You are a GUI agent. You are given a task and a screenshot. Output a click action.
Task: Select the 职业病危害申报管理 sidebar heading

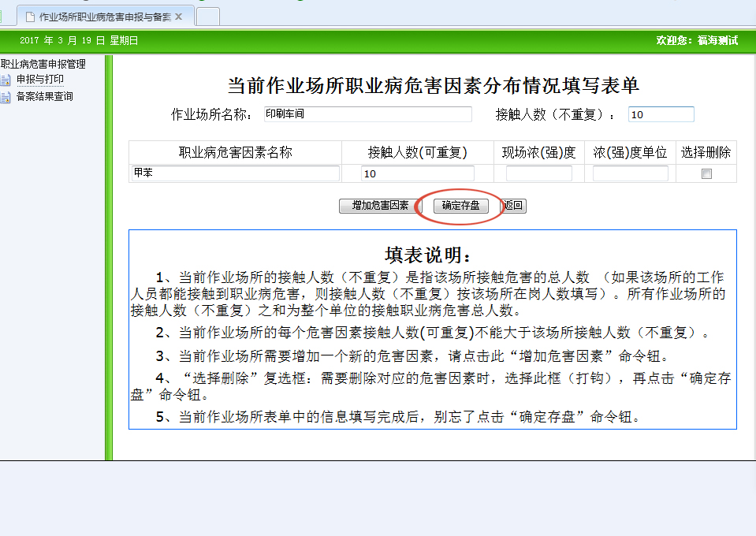click(x=43, y=65)
